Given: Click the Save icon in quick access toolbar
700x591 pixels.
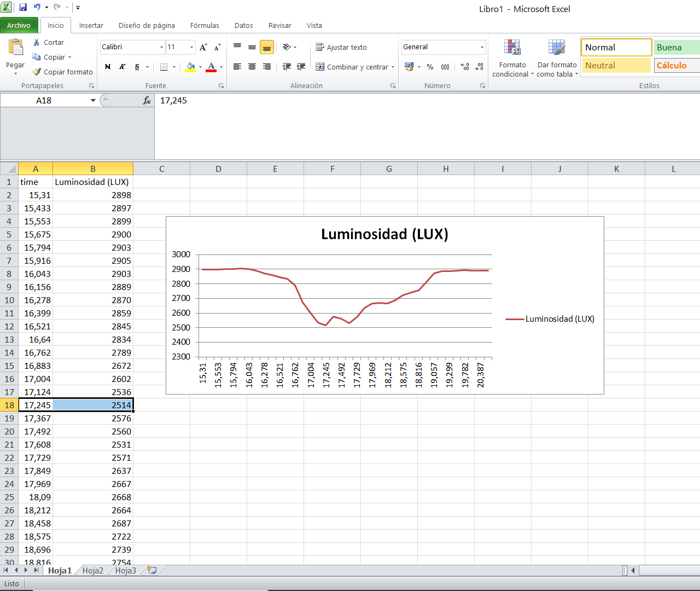Looking at the screenshot, I should coord(23,8).
